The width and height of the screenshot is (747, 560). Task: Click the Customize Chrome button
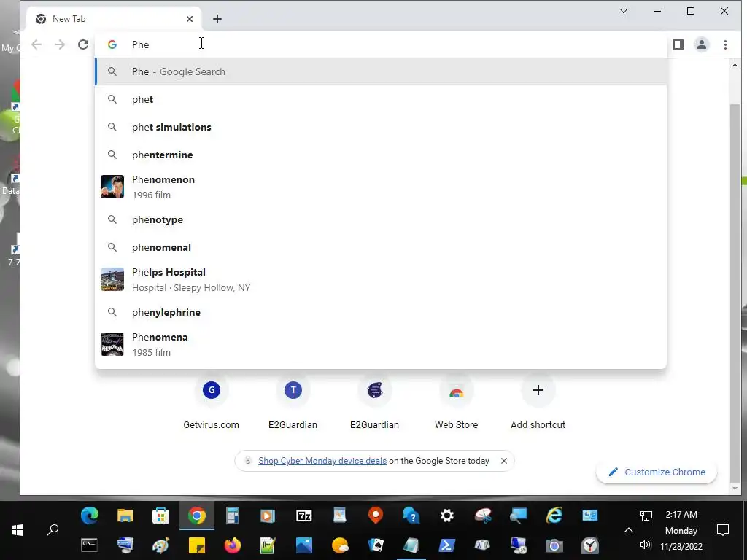point(657,472)
